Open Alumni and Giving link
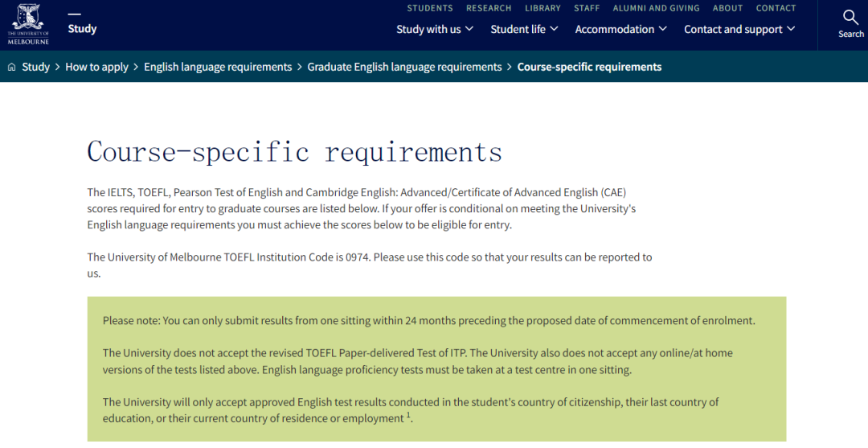This screenshot has width=868, height=448. pyautogui.click(x=656, y=8)
